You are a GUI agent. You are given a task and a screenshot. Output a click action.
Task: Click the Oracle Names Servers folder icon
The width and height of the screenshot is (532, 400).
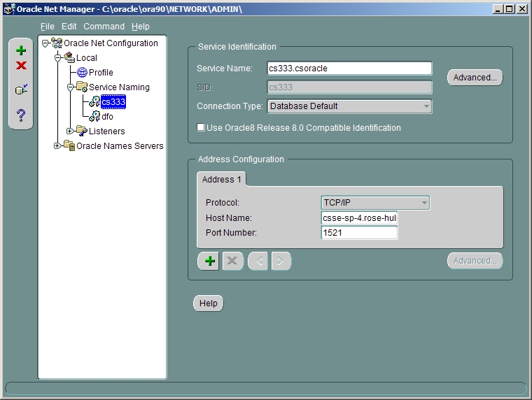[x=69, y=146]
